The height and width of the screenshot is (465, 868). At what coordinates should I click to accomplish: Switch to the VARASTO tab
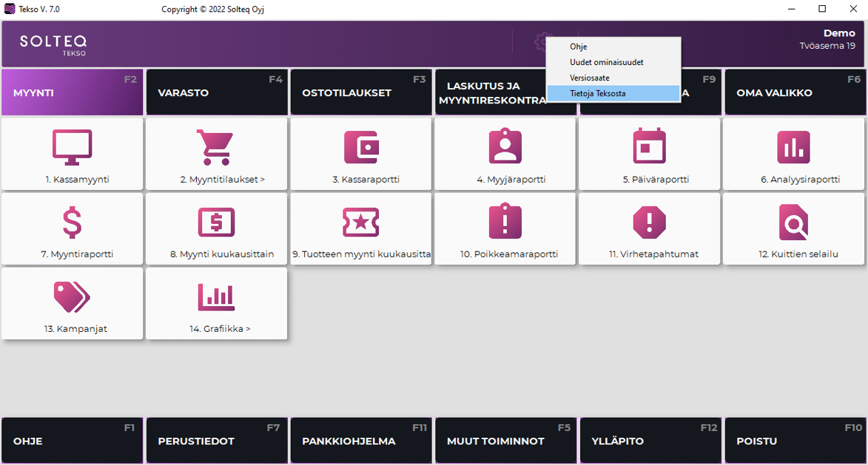coord(216,92)
